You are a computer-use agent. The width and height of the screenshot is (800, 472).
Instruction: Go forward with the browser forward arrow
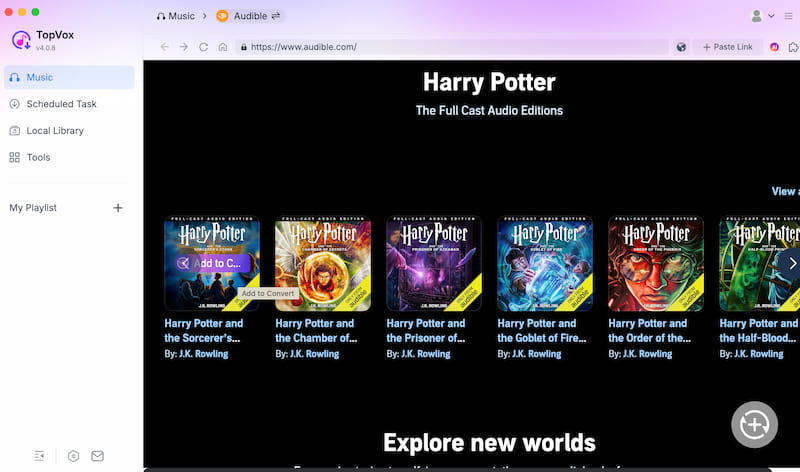click(184, 47)
